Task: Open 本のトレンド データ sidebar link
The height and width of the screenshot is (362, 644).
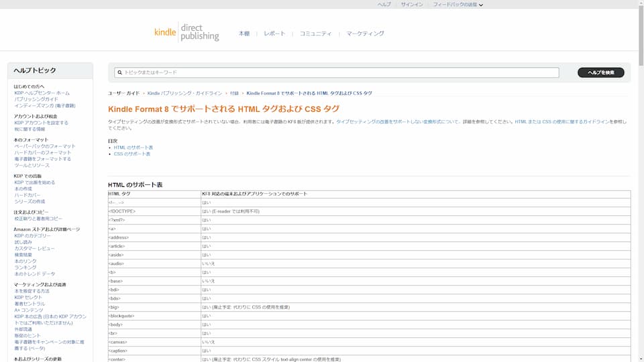Action: click(34, 274)
